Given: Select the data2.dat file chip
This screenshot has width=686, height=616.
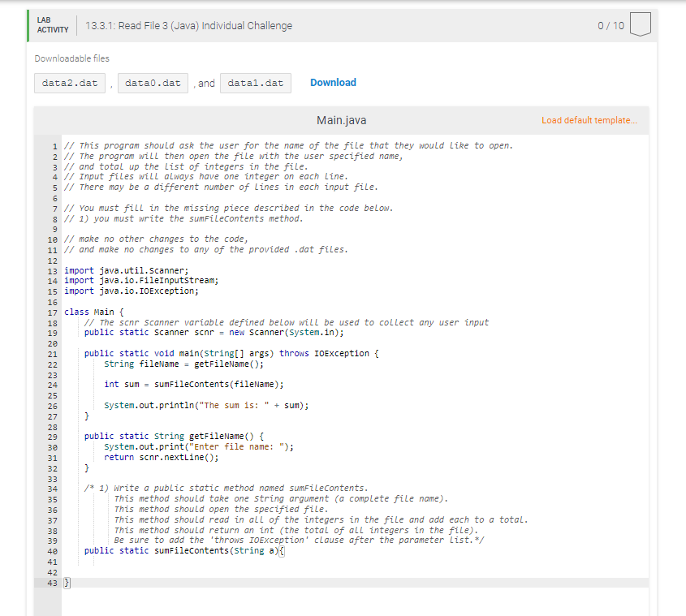Looking at the screenshot, I should point(69,82).
